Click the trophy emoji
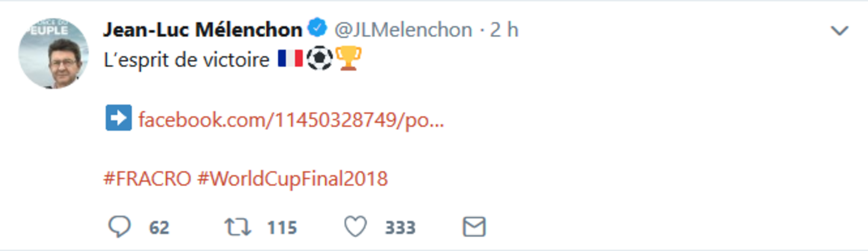868x251 pixels. 348,59
